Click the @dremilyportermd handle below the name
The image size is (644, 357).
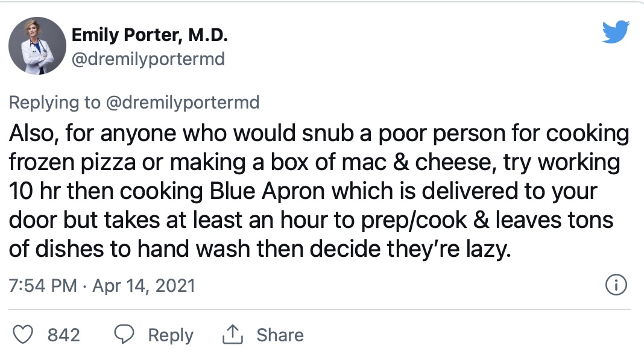[148, 59]
